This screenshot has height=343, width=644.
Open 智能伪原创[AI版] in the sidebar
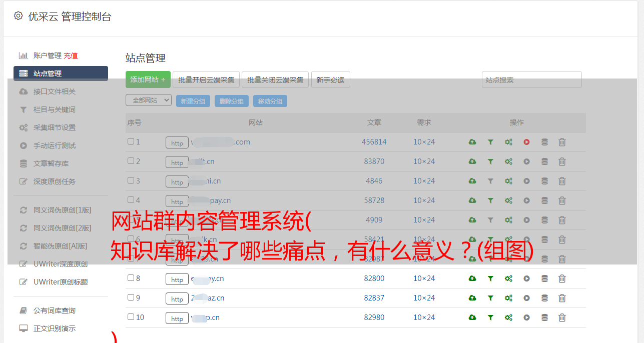(x=61, y=246)
